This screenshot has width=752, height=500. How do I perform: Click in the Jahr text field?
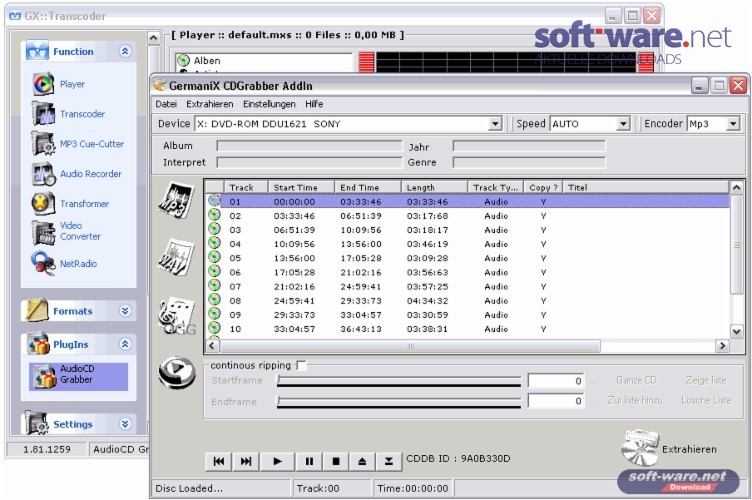click(529, 145)
